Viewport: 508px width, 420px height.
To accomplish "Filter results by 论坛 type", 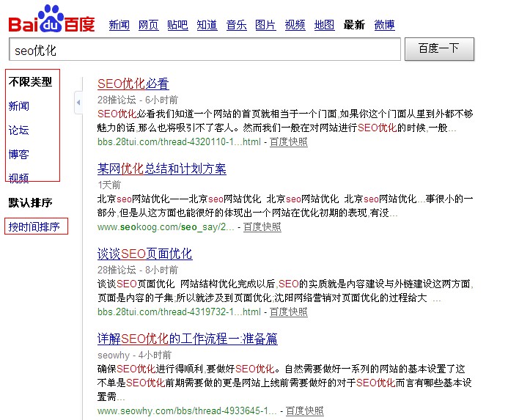I will [18, 130].
